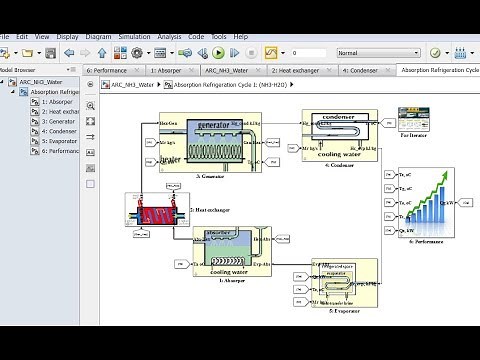Navigate Forward with the right arrow
Viewport: 480px width, 360px height.
pos(85,53)
